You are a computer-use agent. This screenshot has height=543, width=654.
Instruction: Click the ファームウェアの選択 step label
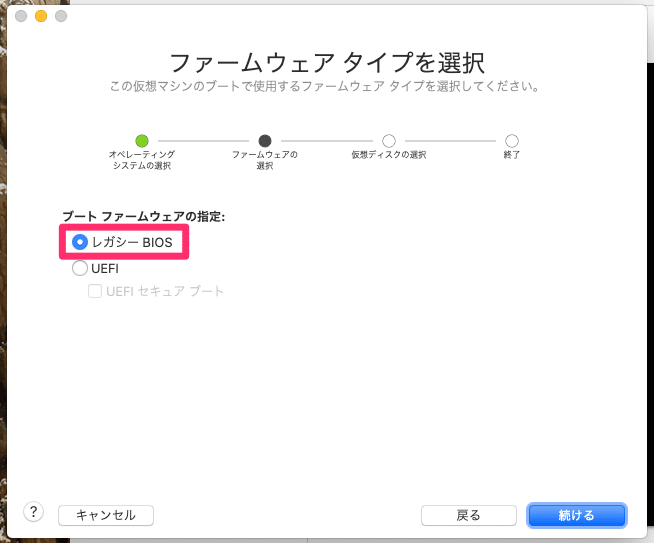[265, 160]
